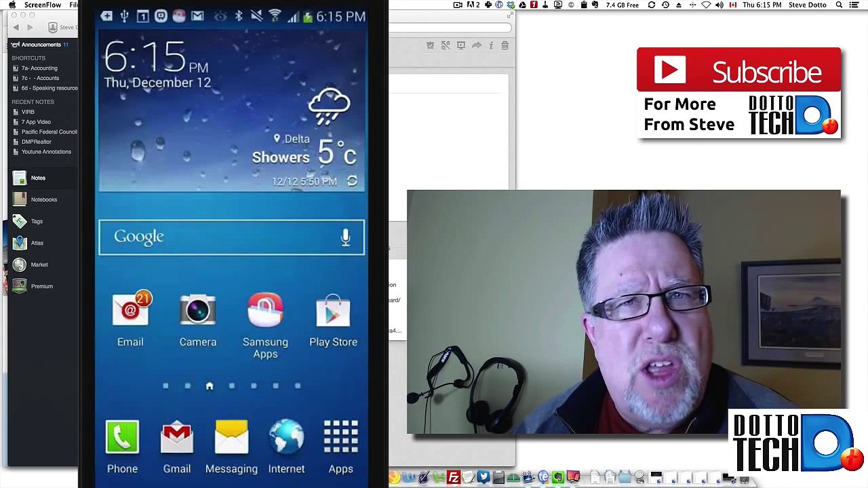This screenshot has width=868, height=488.
Task: Open Spotlight search in menu bar
Action: tap(839, 5)
